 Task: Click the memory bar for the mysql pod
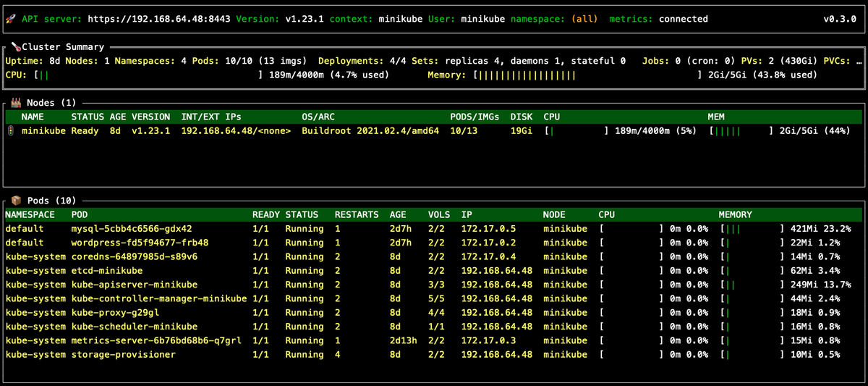click(752, 228)
